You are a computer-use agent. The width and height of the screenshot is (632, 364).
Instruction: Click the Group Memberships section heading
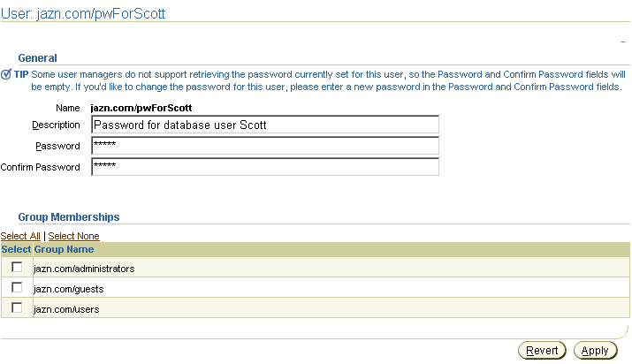(x=69, y=217)
